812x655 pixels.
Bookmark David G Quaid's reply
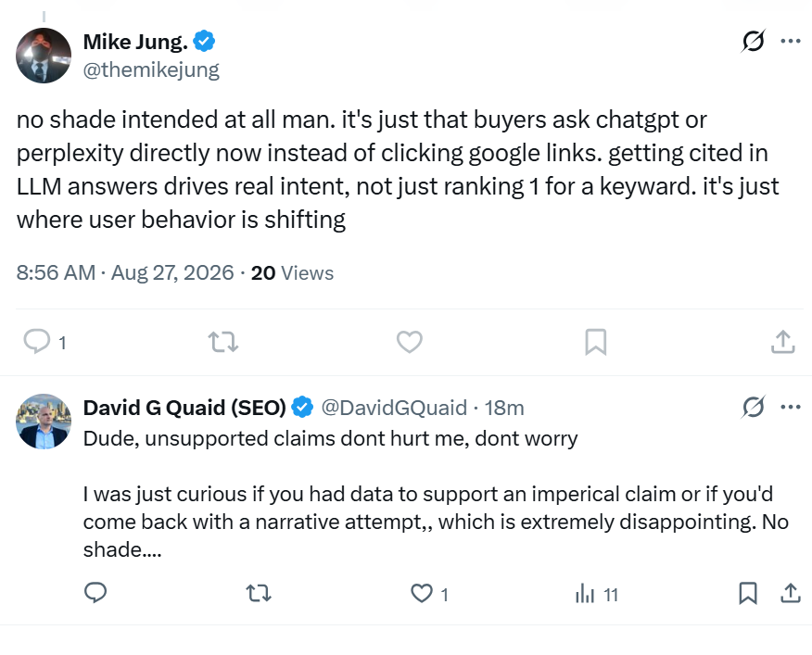click(747, 593)
